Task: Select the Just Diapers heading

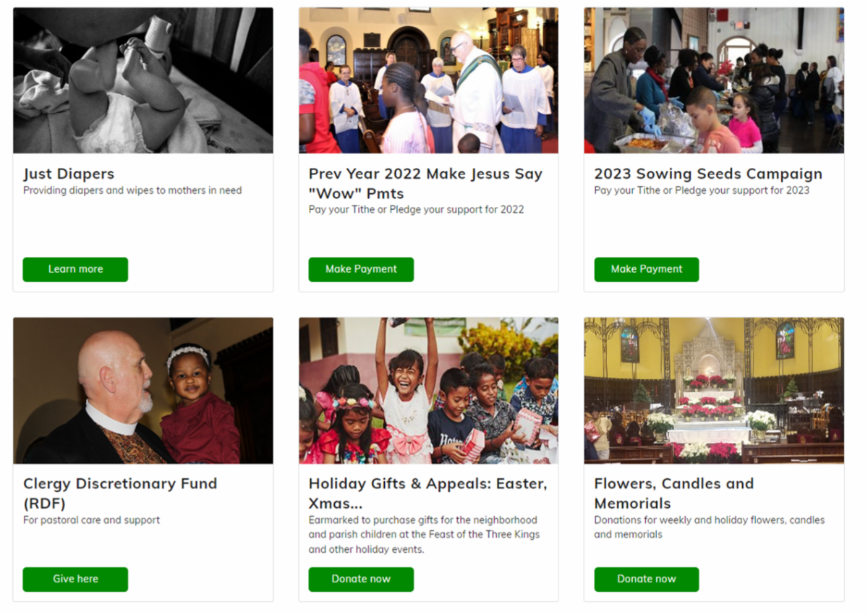Action: point(69,174)
